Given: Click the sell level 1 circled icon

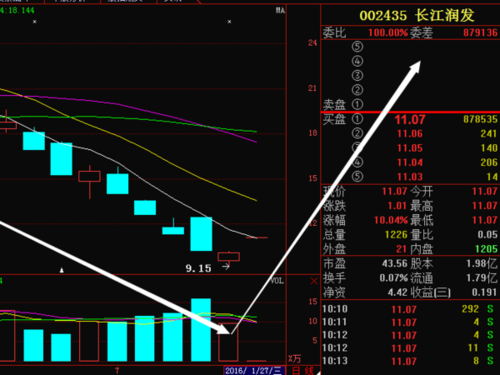Looking at the screenshot, I should tap(357, 105).
